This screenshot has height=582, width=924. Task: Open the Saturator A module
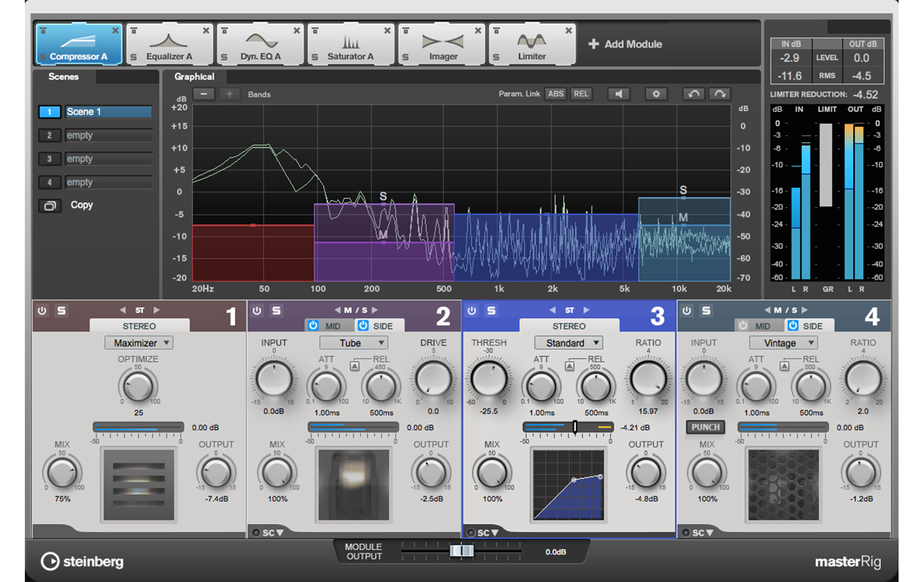[x=351, y=44]
